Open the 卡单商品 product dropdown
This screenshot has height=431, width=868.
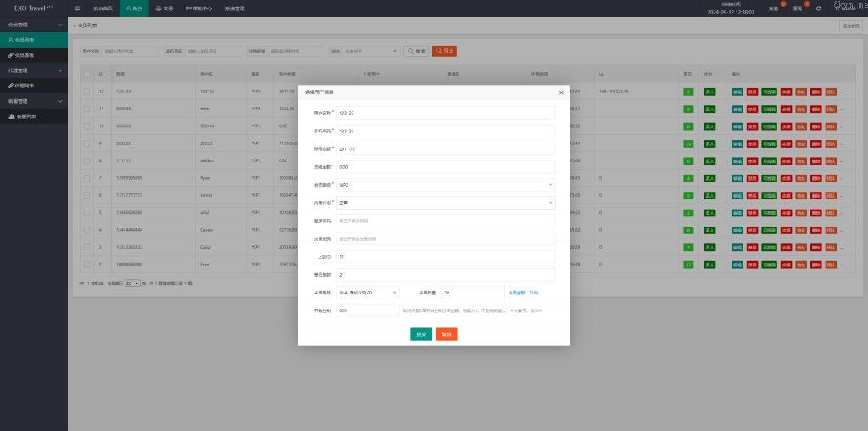[368, 292]
